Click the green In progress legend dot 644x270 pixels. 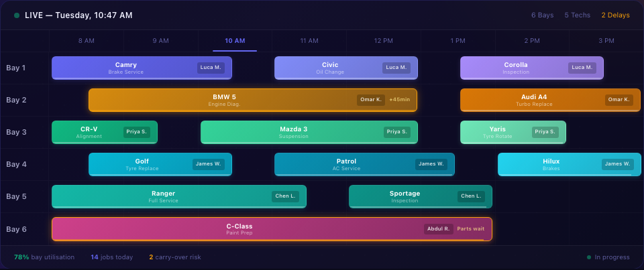coord(590,257)
